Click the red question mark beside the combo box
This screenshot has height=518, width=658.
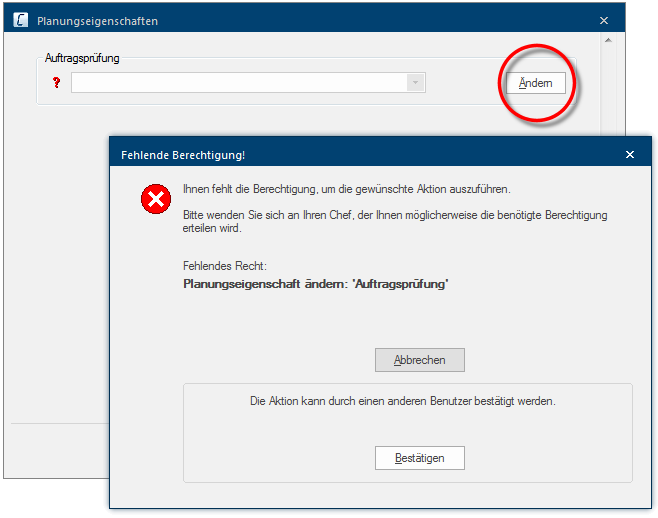click(56, 83)
